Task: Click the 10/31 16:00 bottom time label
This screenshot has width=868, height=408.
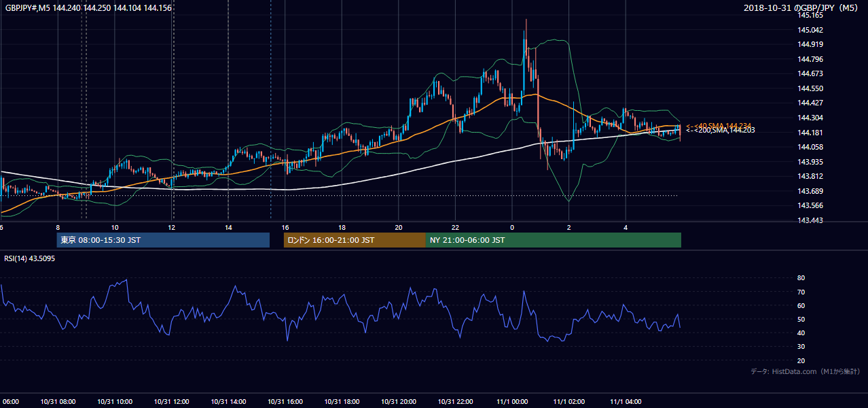Action: pyautogui.click(x=285, y=402)
